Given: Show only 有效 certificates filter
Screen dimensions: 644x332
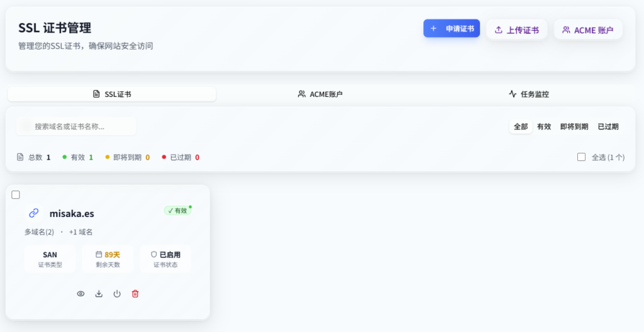Looking at the screenshot, I should pyautogui.click(x=544, y=126).
